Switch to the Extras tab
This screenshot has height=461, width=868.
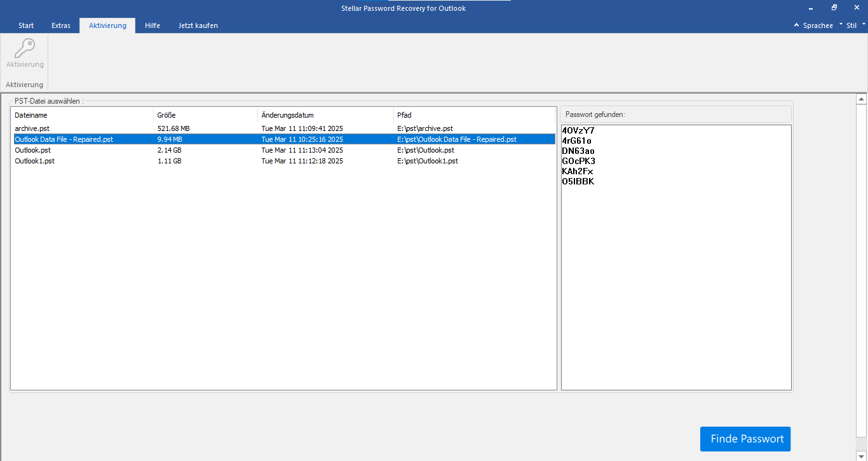click(x=61, y=25)
